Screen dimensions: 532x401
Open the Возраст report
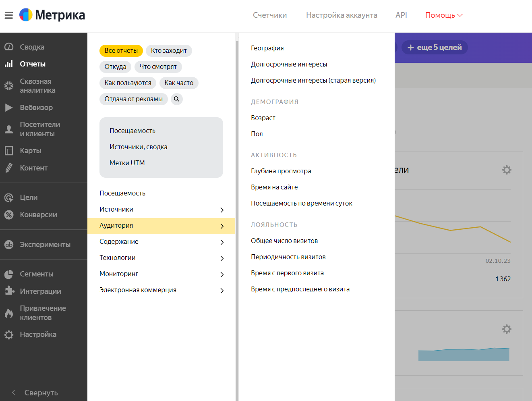click(x=263, y=118)
